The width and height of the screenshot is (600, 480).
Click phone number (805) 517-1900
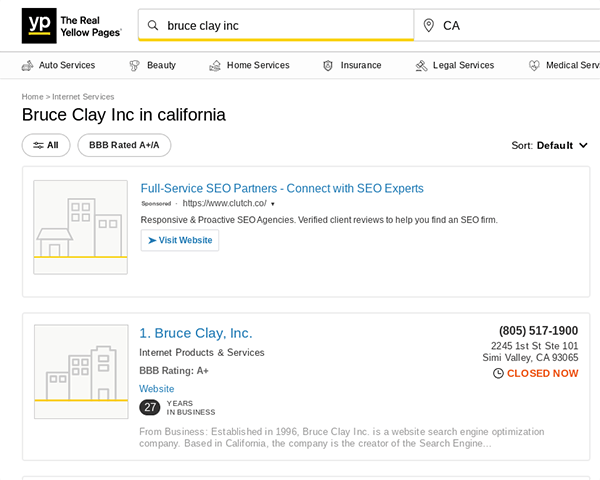[538, 331]
